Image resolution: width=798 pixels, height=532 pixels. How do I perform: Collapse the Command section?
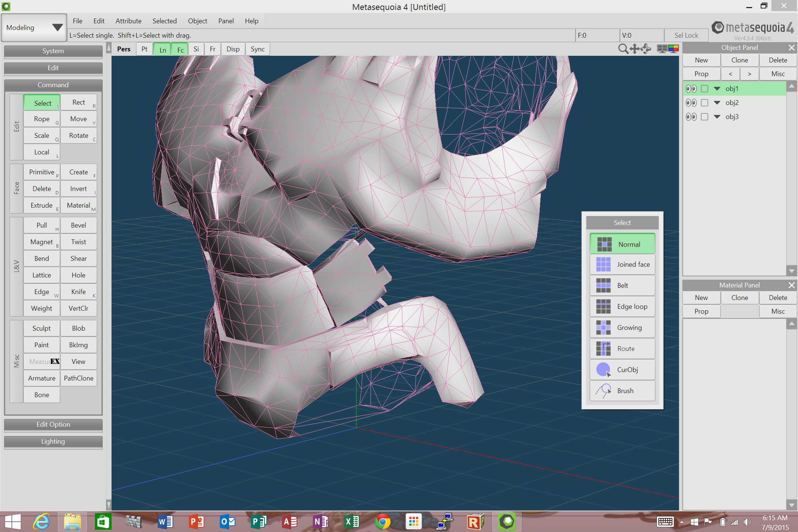coord(53,85)
